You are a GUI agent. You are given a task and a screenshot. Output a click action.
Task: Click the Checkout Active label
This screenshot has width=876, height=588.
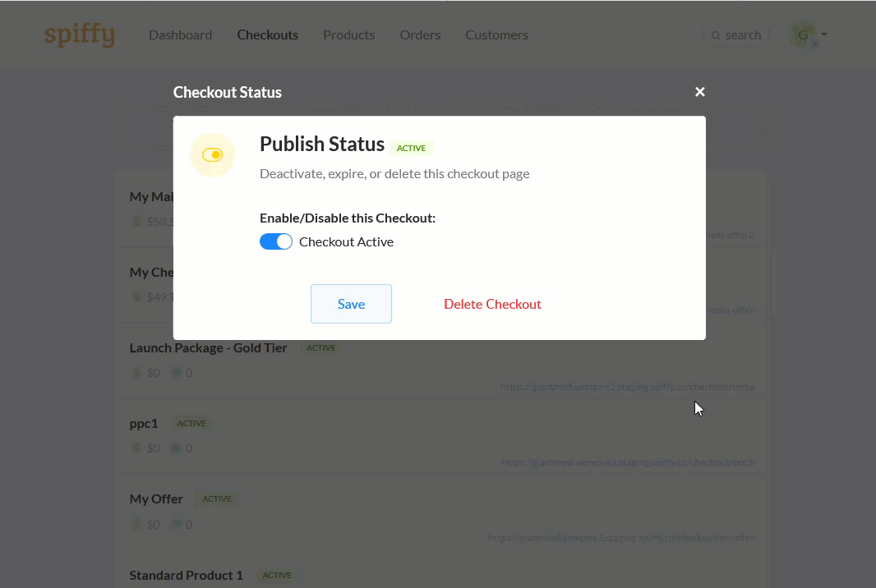(346, 241)
